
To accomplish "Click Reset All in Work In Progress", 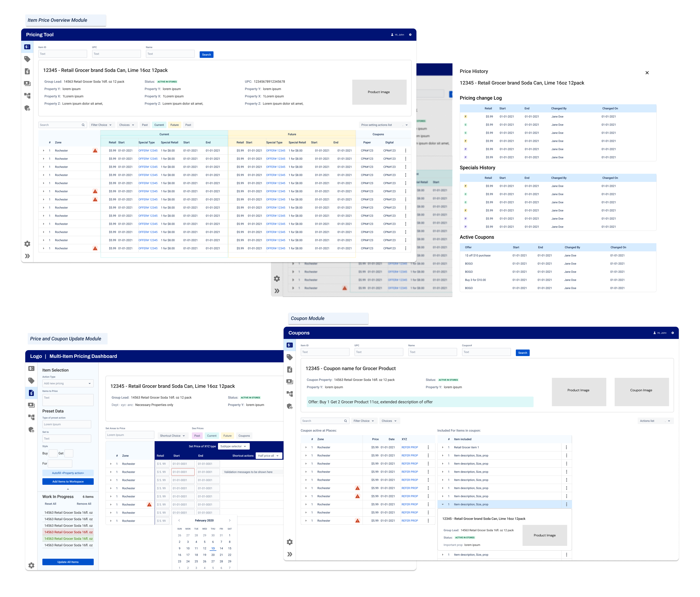I will tap(50, 504).
